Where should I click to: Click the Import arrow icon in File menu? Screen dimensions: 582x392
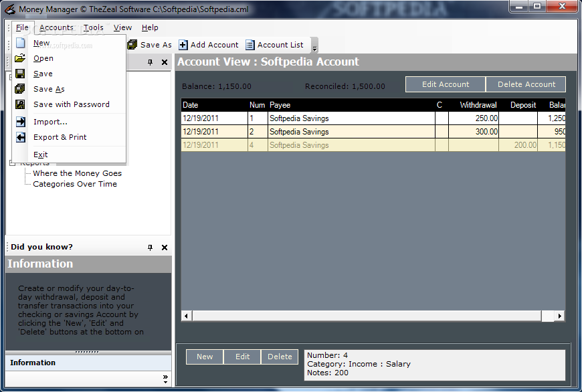point(21,122)
